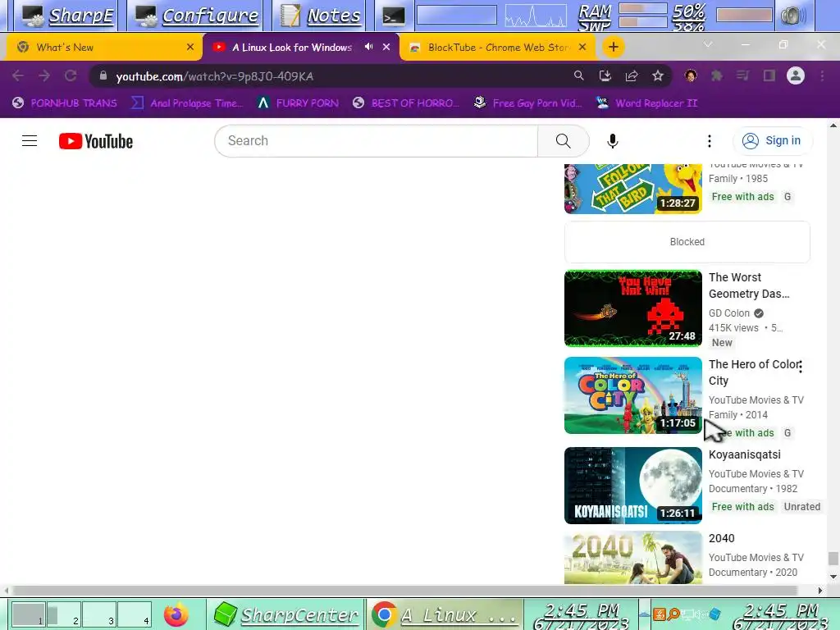This screenshot has width=840, height=630.
Task: Click the Follow That Bird movie thumbnail
Action: (x=633, y=189)
